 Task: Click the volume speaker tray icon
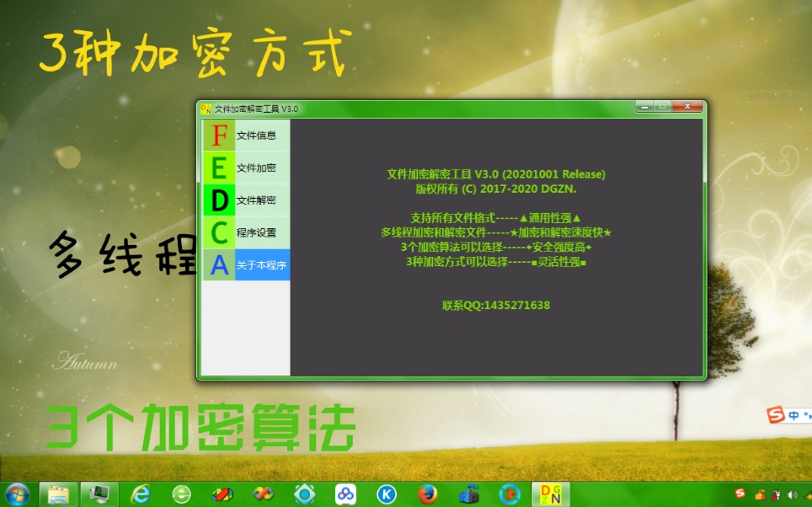pos(793,495)
